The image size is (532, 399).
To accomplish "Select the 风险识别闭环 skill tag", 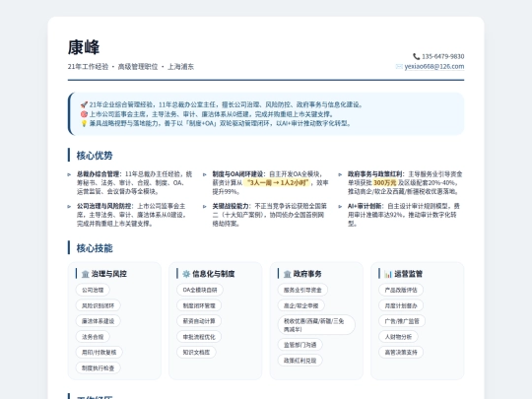I will 99,305.
